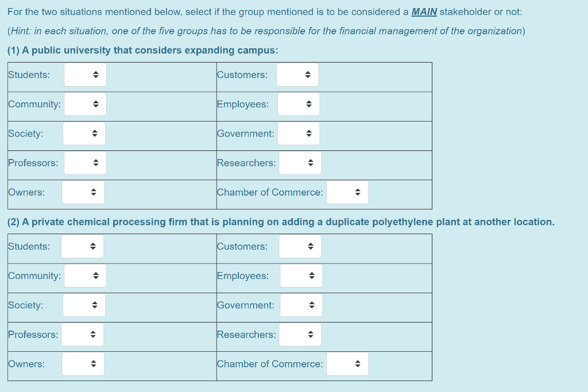Expand the Researchers selector in question 1
Image resolution: width=588 pixels, height=392 pixels.
coord(300,162)
